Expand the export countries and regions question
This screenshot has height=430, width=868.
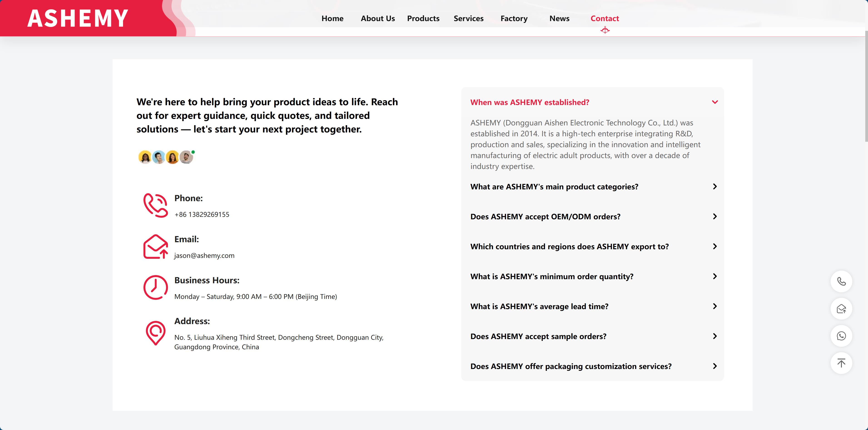tap(592, 247)
